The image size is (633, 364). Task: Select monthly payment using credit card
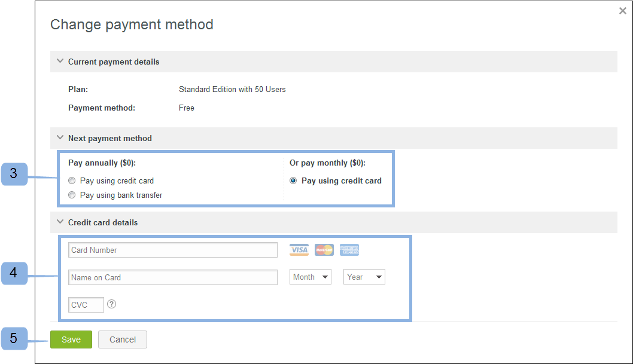click(293, 180)
